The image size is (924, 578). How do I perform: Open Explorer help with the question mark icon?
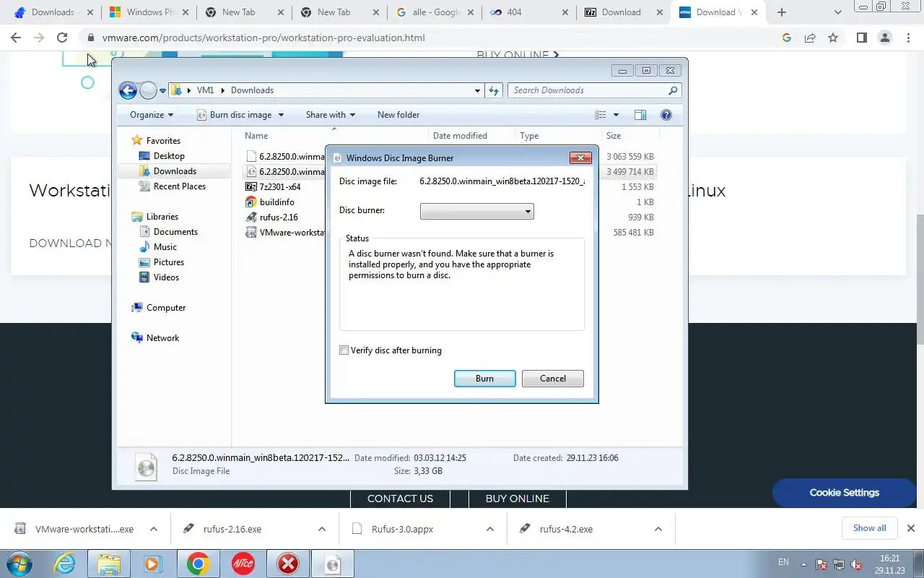point(666,115)
